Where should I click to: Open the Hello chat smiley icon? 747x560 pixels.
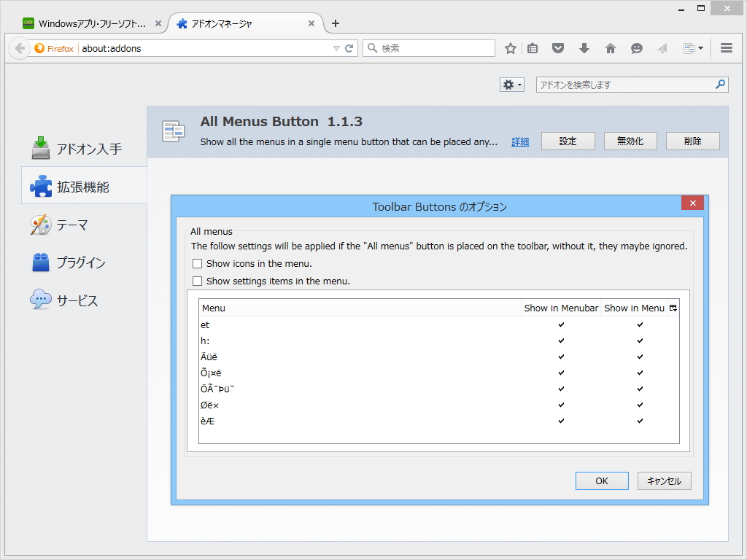pos(636,48)
